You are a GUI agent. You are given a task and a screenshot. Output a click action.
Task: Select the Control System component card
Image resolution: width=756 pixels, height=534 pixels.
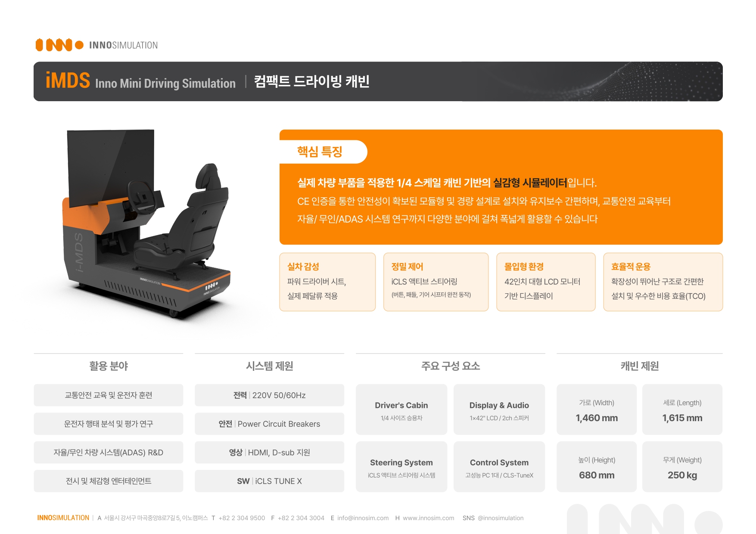point(499,467)
